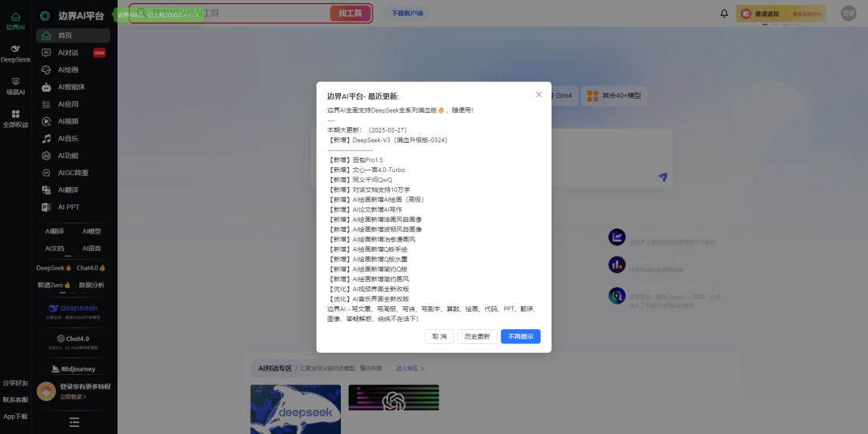Click 立即登录 link in sidebar
The height and width of the screenshot is (434, 868).
(73, 397)
